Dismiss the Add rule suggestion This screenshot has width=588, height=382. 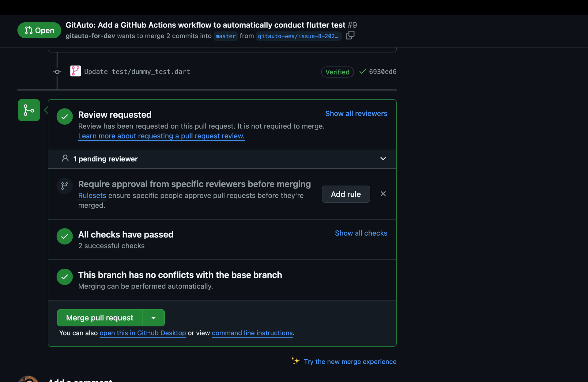coord(383,194)
